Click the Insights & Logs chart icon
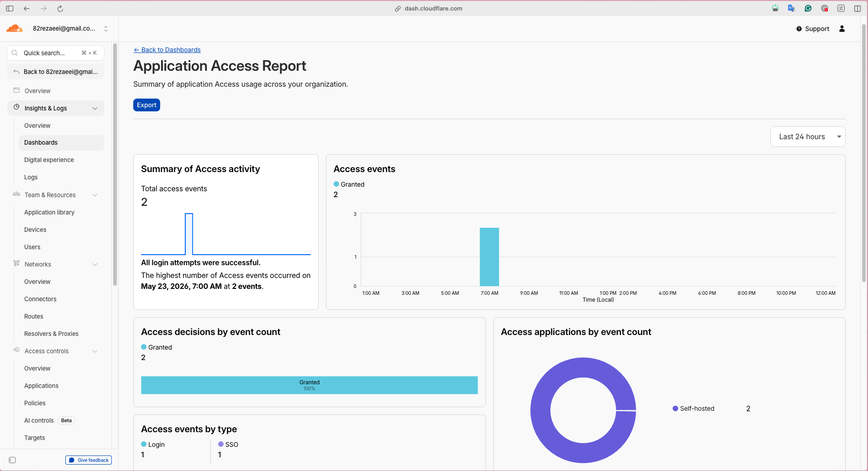 (16, 107)
